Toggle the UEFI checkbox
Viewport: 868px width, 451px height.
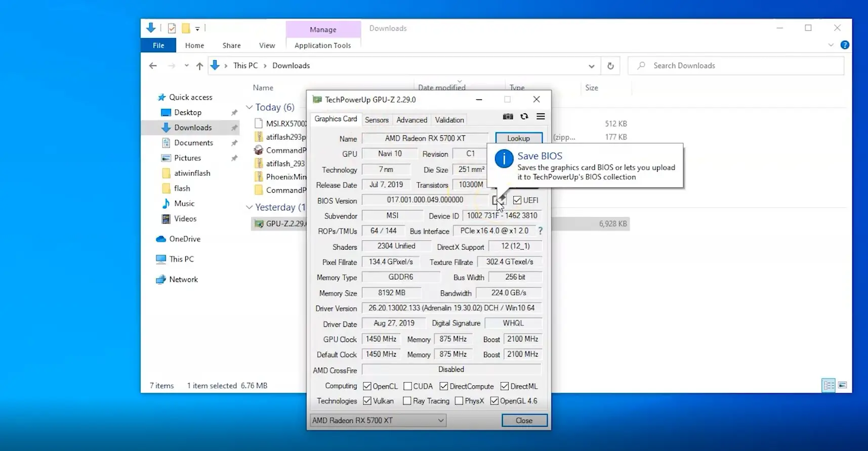517,200
